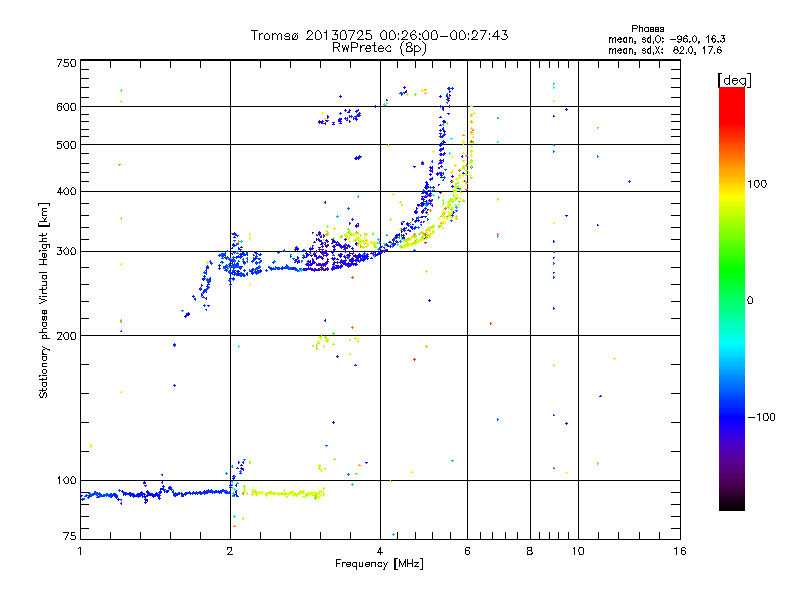This screenshot has height=600, width=800.
Task: Click the x-axis tick label '1'
Action: 80,551
